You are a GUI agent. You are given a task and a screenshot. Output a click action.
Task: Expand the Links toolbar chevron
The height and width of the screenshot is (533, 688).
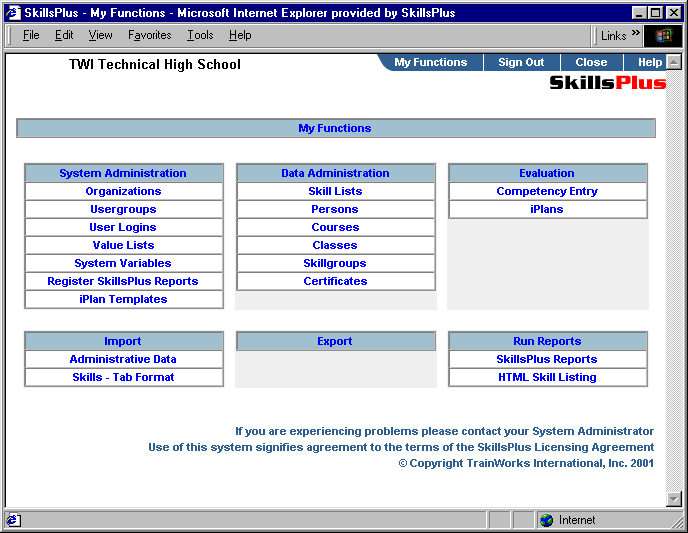(x=635, y=32)
